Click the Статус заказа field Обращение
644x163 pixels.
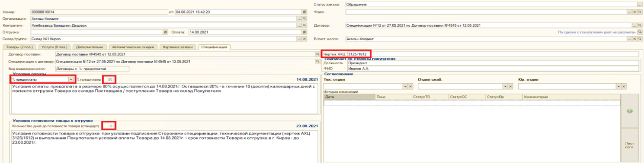[491, 4]
